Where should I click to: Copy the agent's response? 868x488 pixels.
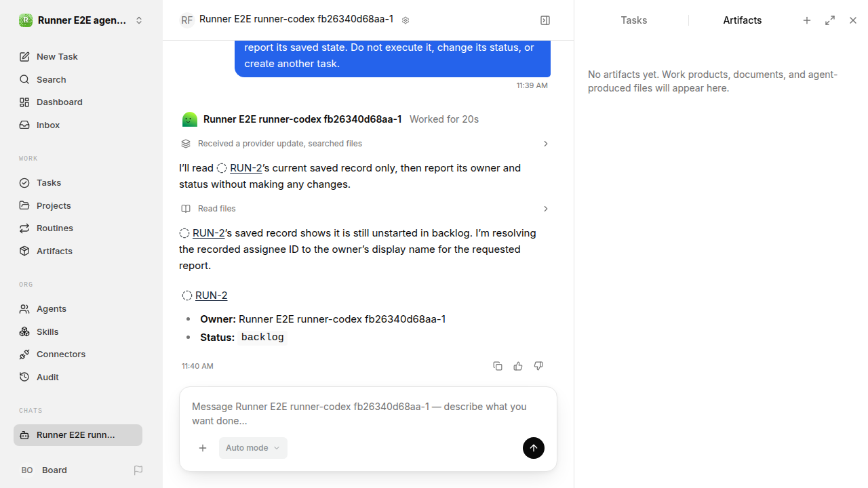click(498, 366)
